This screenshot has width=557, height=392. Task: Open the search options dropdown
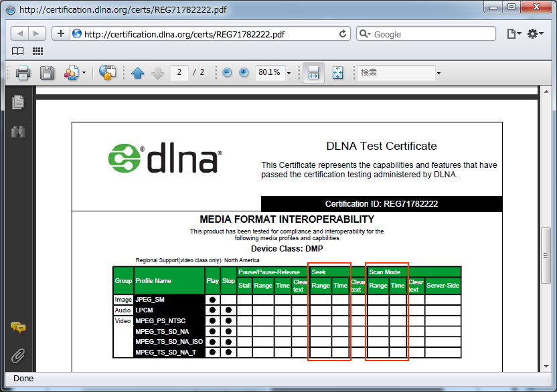[x=439, y=73]
